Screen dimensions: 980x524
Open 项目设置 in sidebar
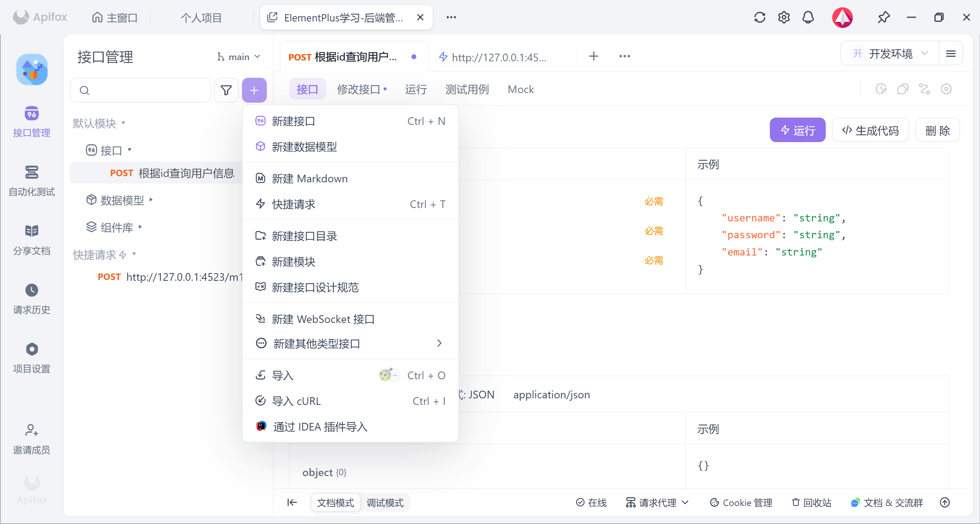31,357
